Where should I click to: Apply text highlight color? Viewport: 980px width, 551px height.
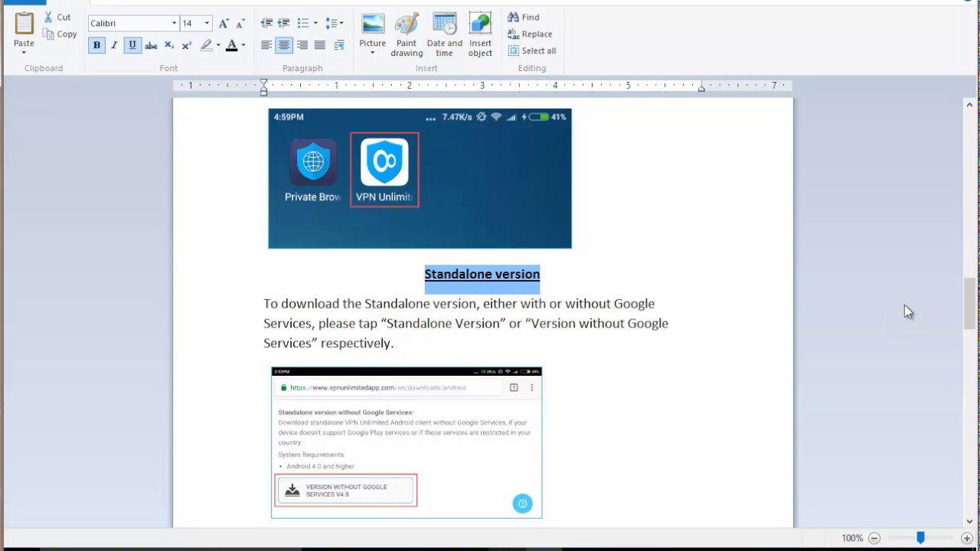coord(206,45)
